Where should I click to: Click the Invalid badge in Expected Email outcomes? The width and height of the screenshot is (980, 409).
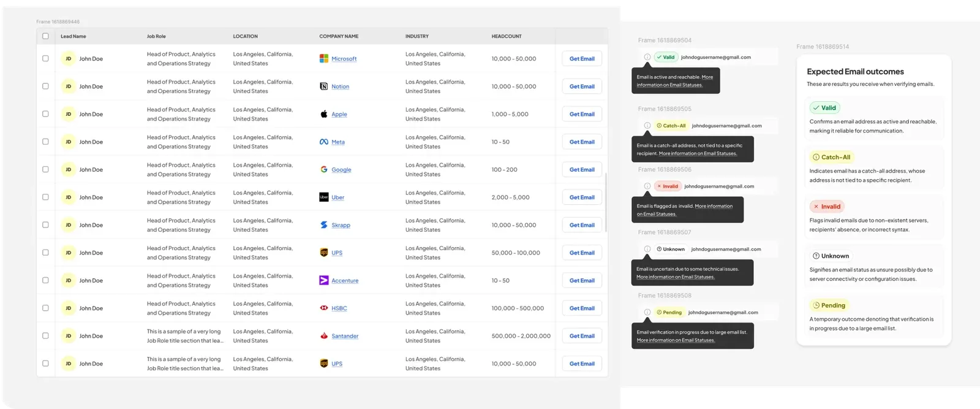tap(827, 207)
